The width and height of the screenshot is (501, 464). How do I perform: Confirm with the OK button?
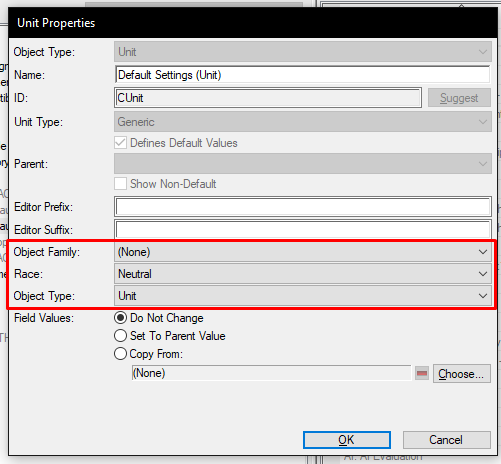click(x=347, y=440)
